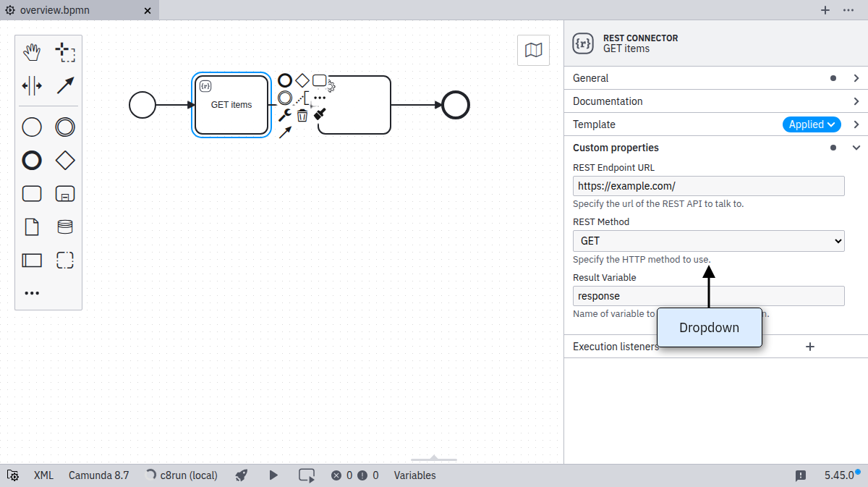
Task: Click the wrench icon to change element
Action: (x=285, y=115)
